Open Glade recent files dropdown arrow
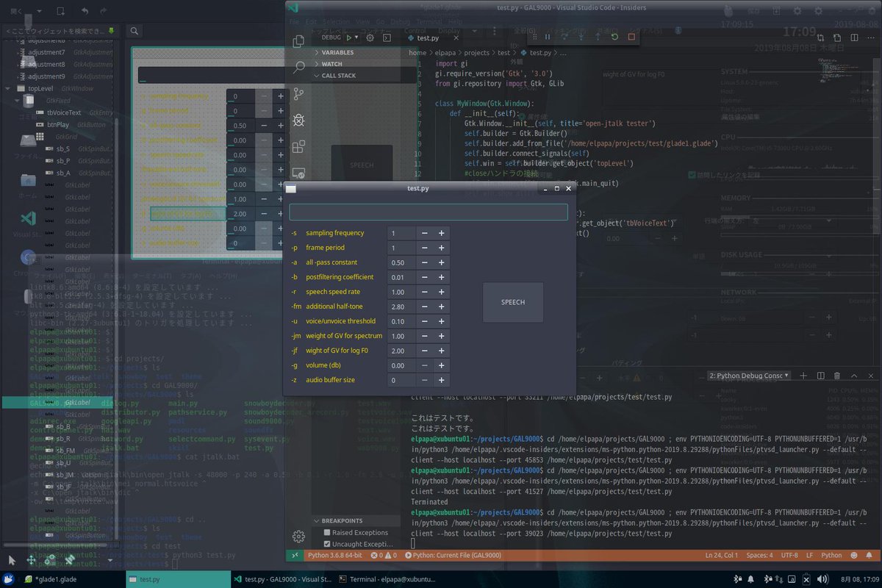The width and height of the screenshot is (882, 588). (39, 11)
